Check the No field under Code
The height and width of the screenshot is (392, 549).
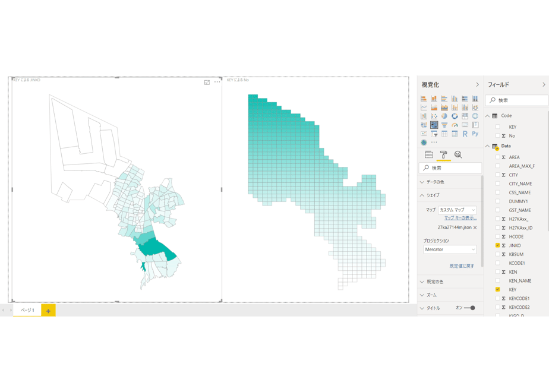tap(497, 135)
